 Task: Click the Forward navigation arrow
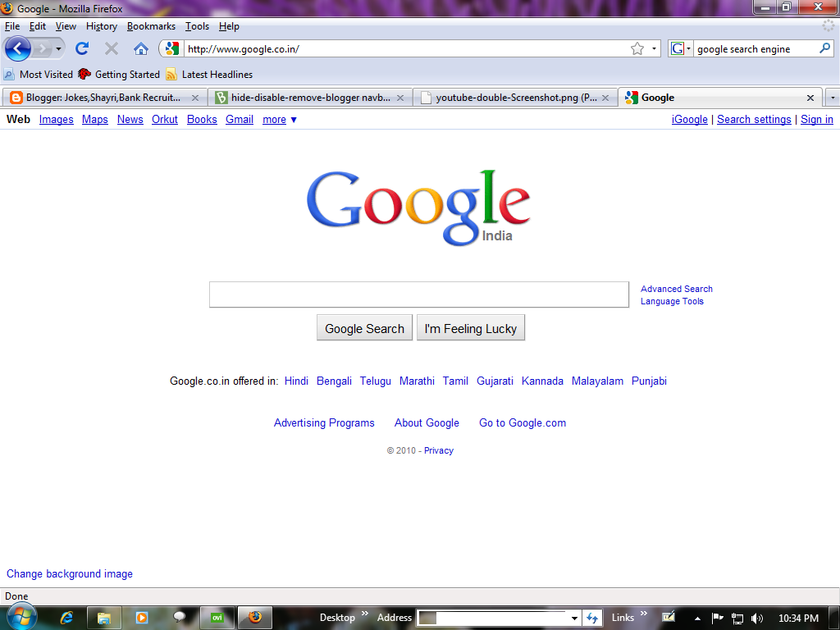(42, 49)
